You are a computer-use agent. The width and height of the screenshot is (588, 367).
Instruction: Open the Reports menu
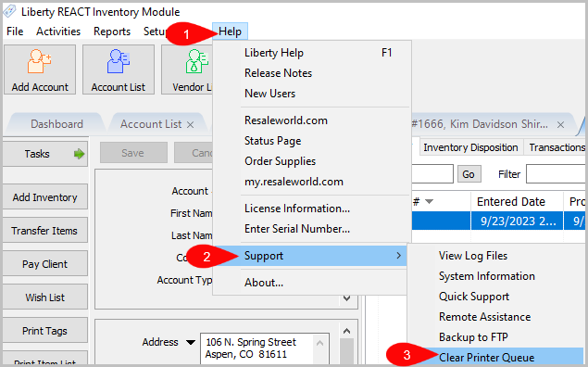coord(112,32)
